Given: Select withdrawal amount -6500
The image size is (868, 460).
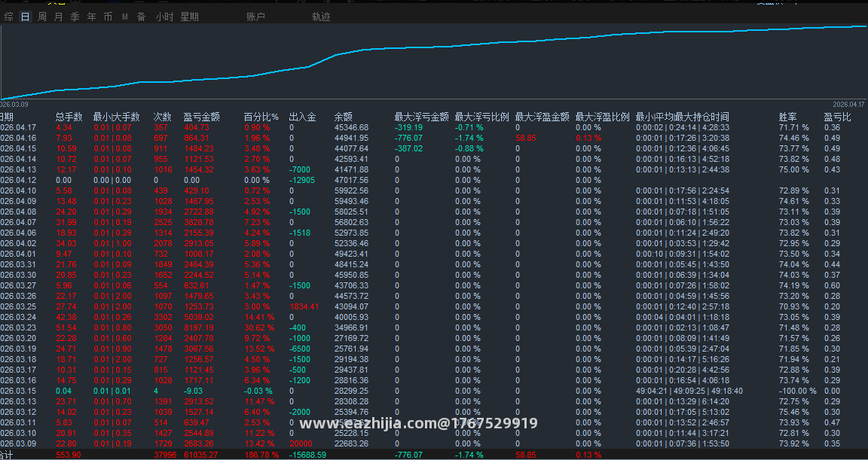Looking at the screenshot, I should click(299, 349).
